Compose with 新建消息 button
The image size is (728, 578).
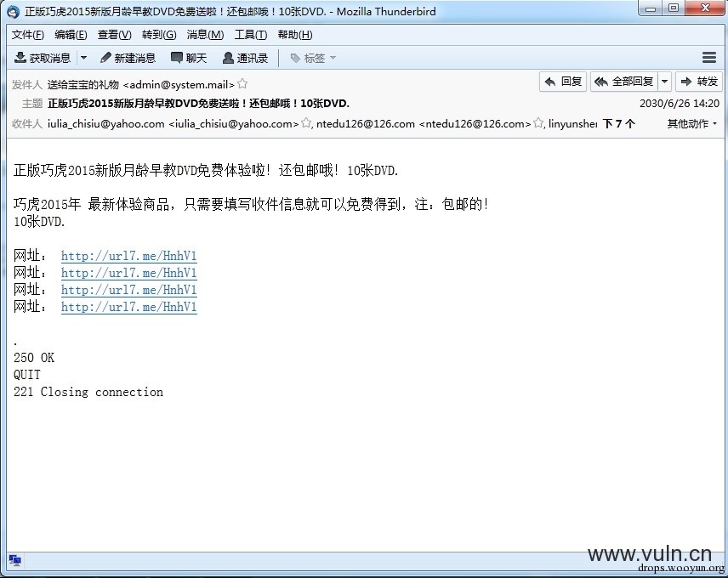[128, 58]
